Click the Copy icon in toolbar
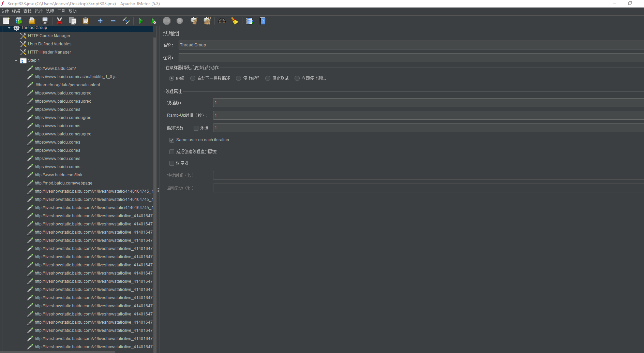 tap(73, 21)
